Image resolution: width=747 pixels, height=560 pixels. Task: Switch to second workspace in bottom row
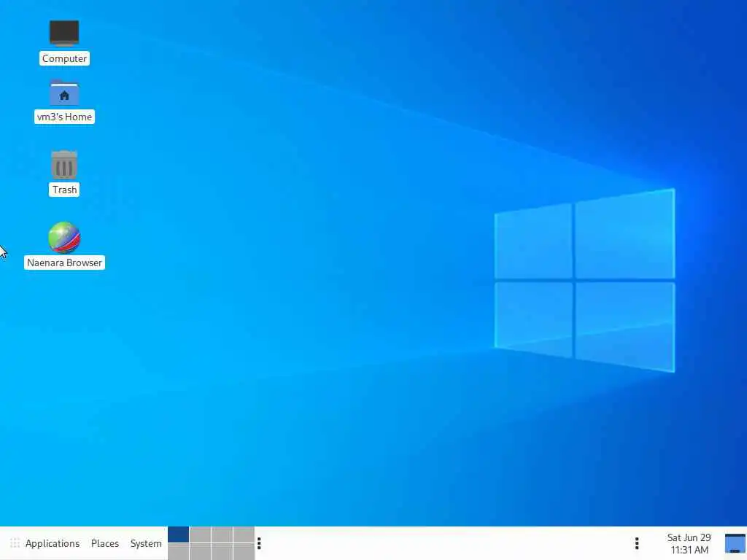(x=200, y=551)
